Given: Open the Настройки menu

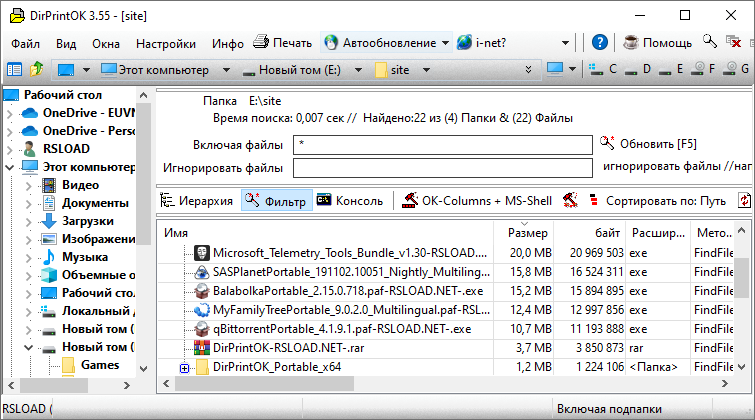Looking at the screenshot, I should point(165,44).
